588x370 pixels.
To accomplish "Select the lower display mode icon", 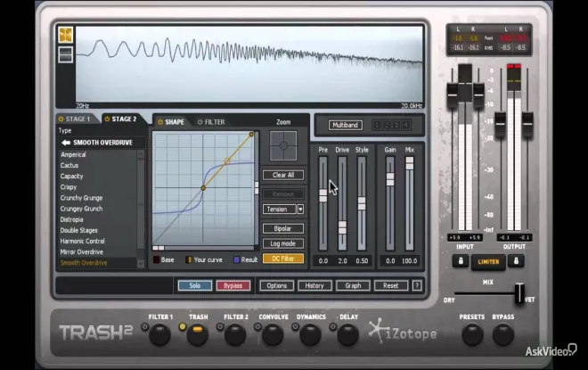I will click(66, 54).
